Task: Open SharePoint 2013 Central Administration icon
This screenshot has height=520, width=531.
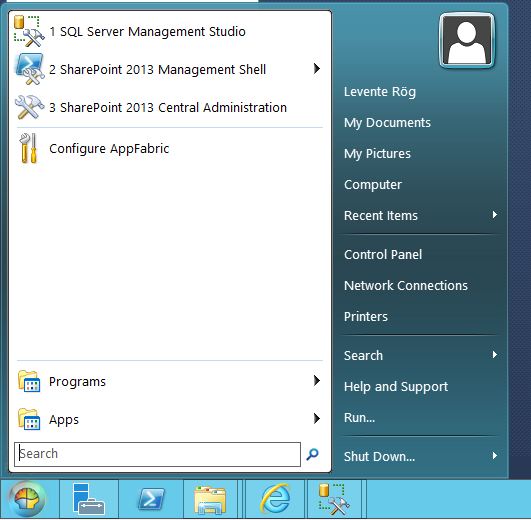Action: tap(29, 107)
